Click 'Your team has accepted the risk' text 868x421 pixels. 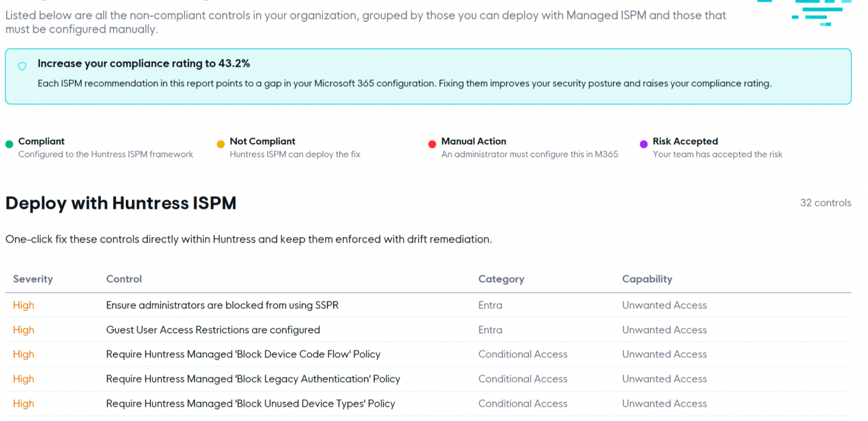coord(717,154)
